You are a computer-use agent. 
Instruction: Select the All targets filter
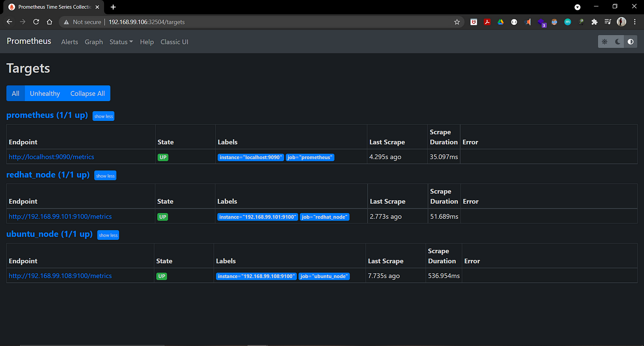tap(16, 93)
